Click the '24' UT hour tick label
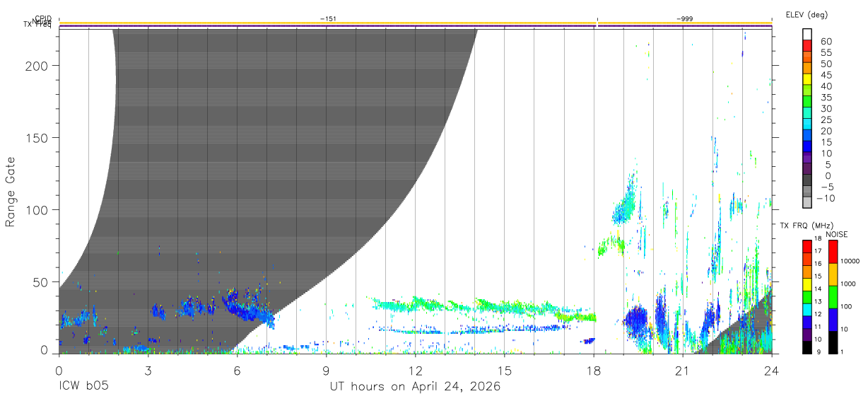868x401 pixels. pyautogui.click(x=772, y=370)
